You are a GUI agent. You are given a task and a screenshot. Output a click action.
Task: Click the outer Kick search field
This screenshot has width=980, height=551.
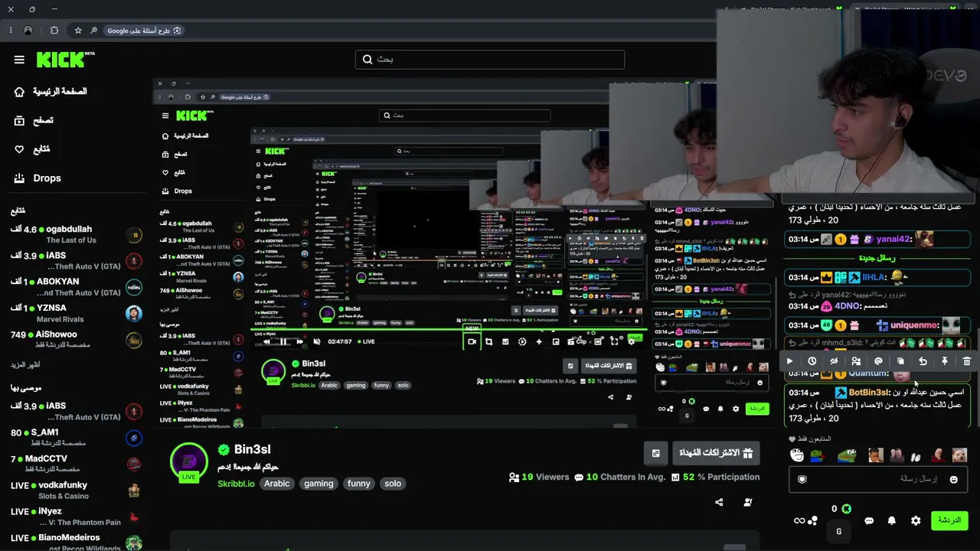click(x=490, y=60)
